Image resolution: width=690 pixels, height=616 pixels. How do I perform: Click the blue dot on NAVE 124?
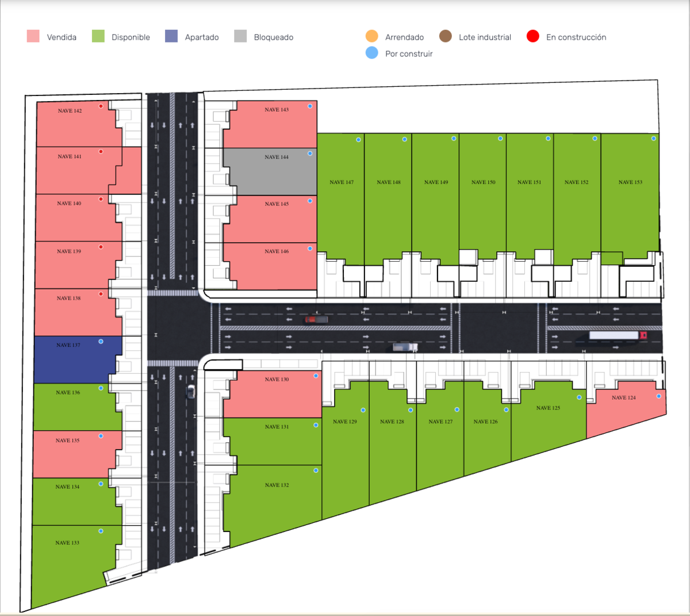(658, 396)
